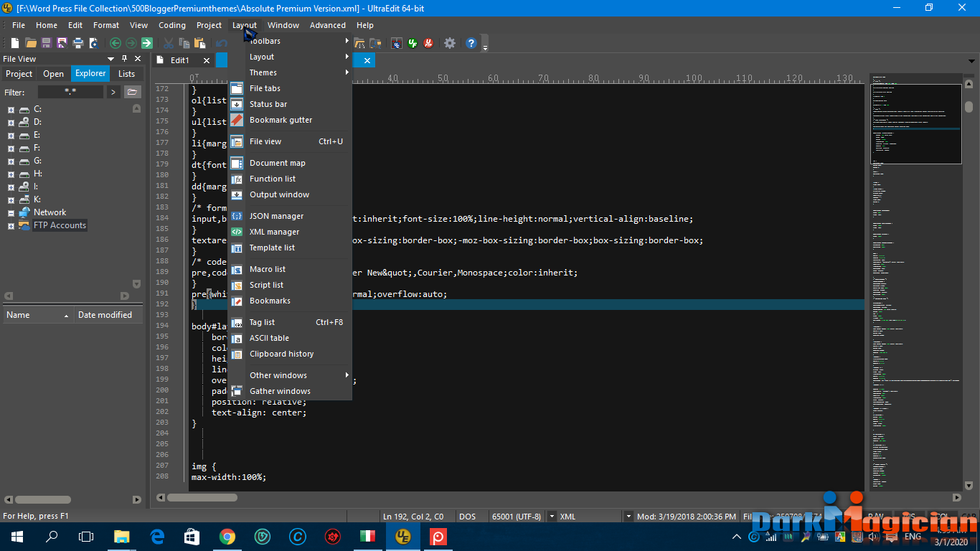
Task: Toggle Status bar visibility
Action: click(290, 104)
